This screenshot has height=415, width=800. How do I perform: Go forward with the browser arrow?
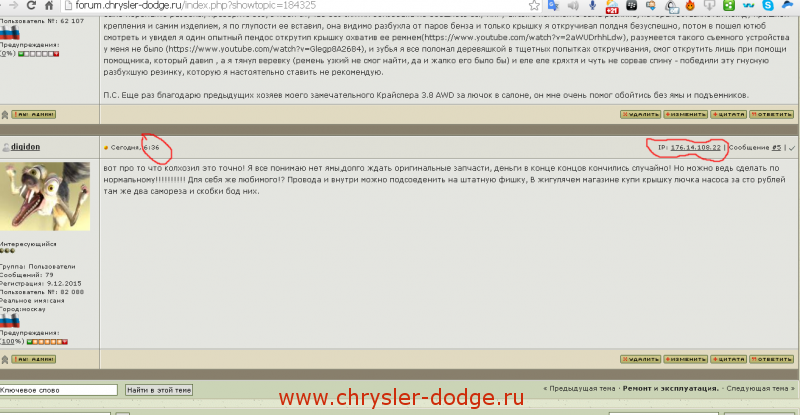tap(13, 5)
